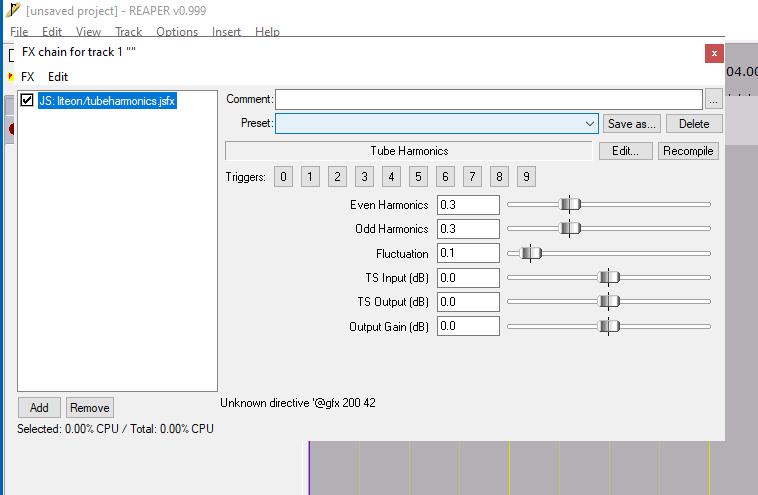Remove the selected effect with Remove button
Viewport: 758px width, 495px height.
pyautogui.click(x=90, y=407)
